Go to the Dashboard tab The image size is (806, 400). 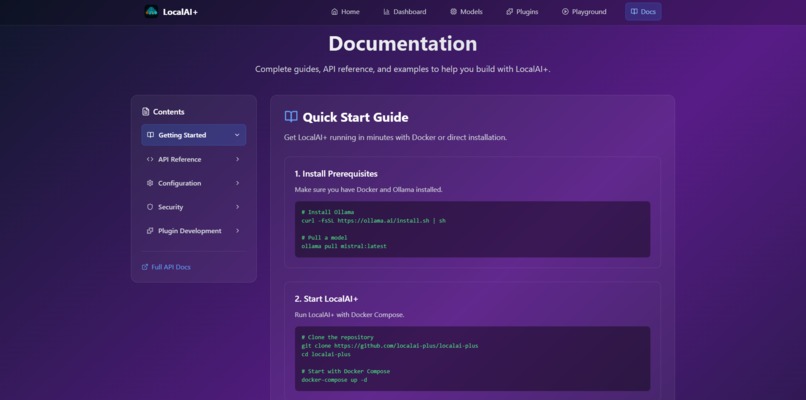pos(405,11)
